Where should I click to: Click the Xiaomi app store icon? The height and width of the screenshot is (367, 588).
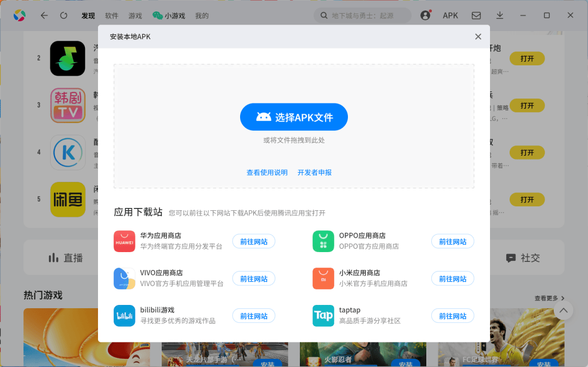coord(323,278)
